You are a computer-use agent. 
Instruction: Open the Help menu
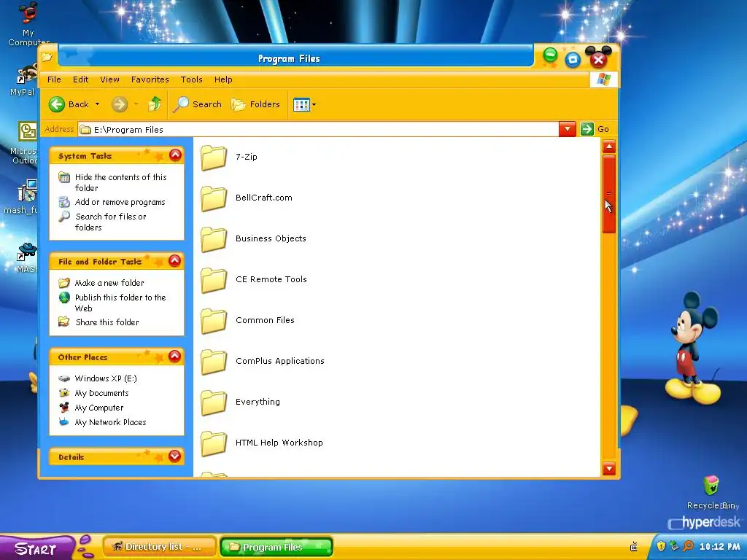223,79
